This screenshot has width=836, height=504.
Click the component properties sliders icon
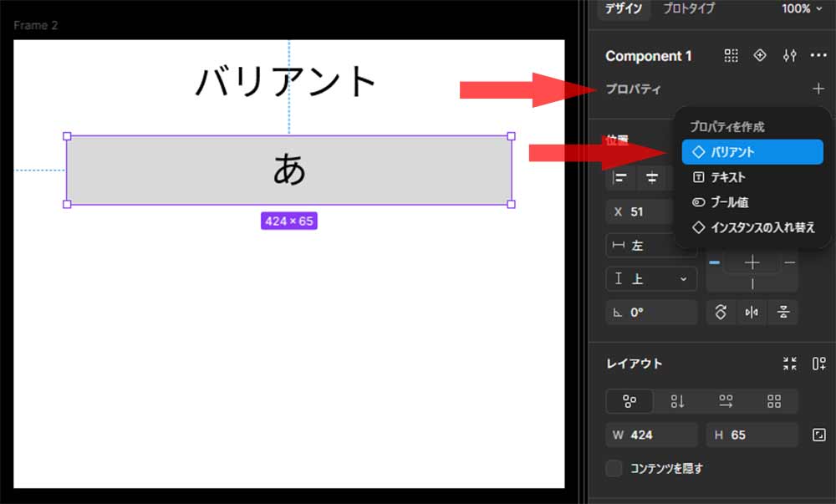[x=789, y=56]
